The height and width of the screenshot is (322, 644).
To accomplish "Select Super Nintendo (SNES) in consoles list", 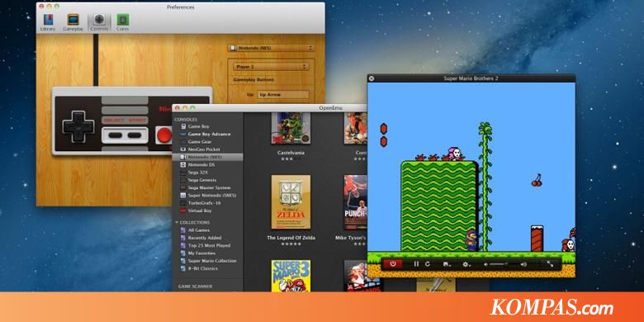I will [207, 196].
